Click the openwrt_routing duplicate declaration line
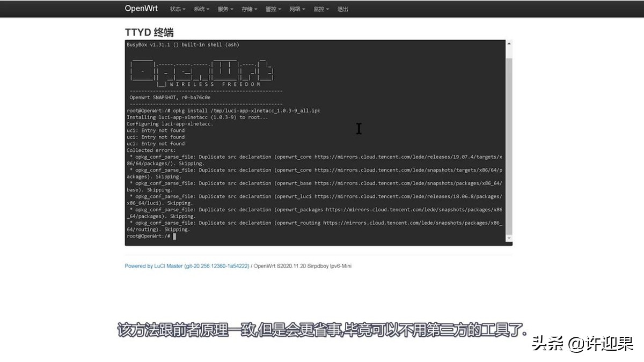The image size is (644, 362). 314,226
